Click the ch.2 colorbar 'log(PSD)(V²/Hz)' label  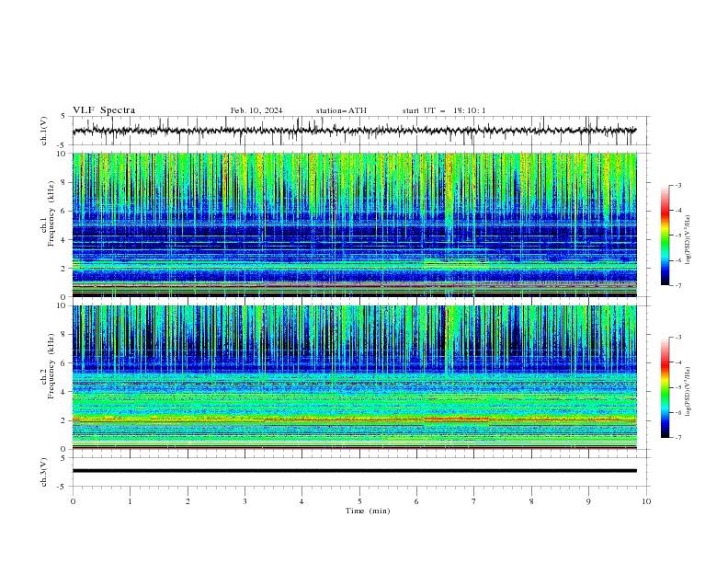point(688,392)
